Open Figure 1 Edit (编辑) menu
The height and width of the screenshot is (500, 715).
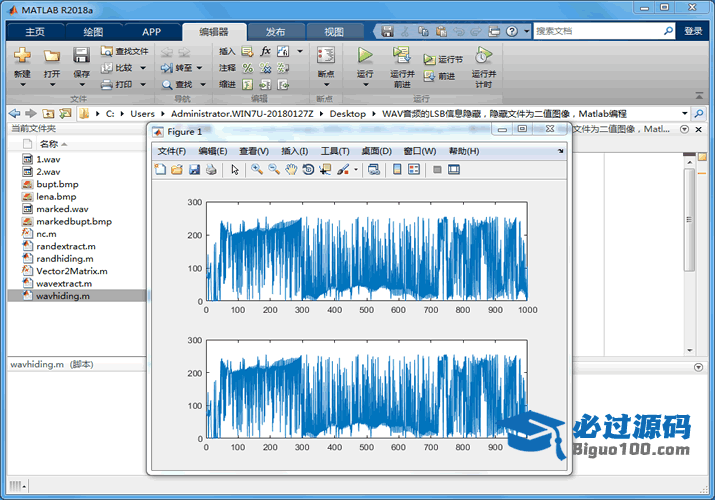point(212,151)
